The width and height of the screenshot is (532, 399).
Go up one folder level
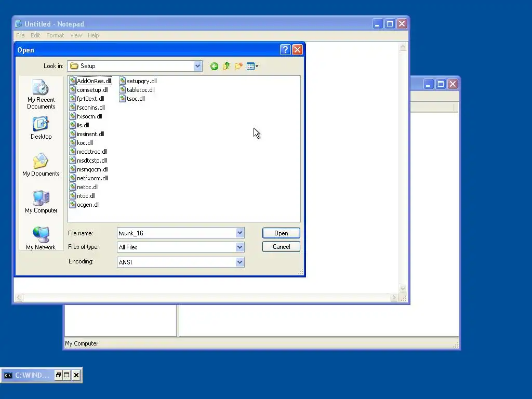coord(227,66)
